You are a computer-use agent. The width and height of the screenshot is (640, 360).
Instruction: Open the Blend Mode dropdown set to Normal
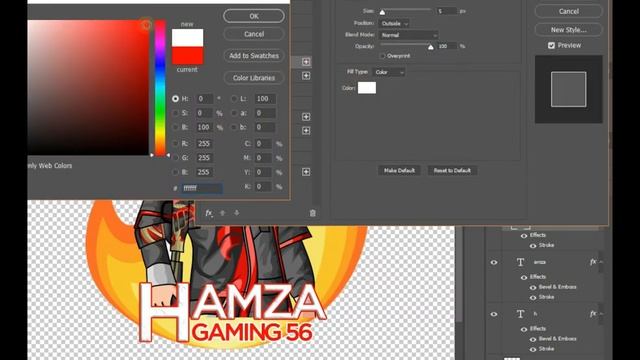[x=409, y=35]
